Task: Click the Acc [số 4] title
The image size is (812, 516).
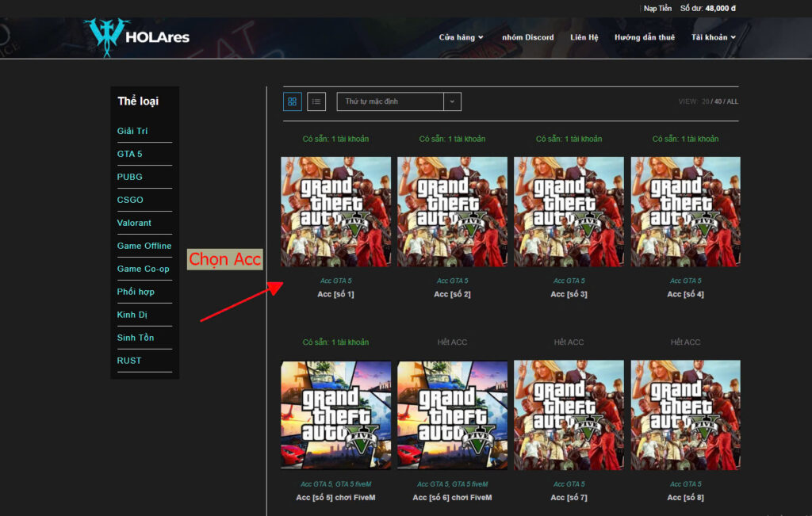Action: coord(686,294)
